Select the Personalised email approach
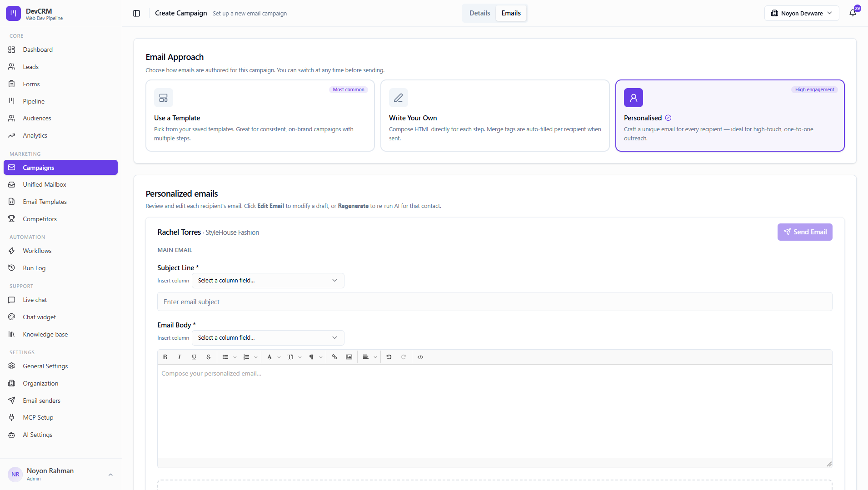 pyautogui.click(x=730, y=115)
